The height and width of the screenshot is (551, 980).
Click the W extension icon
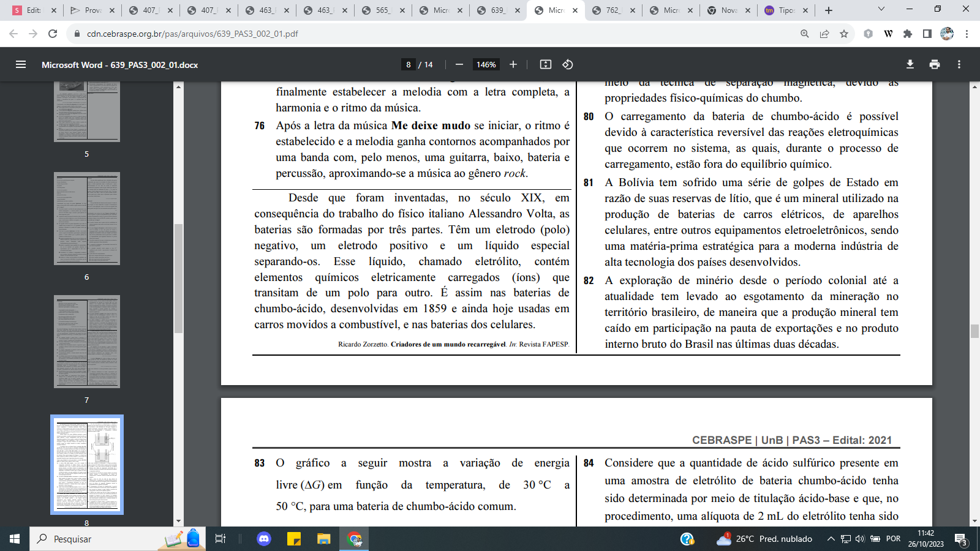coord(888,34)
